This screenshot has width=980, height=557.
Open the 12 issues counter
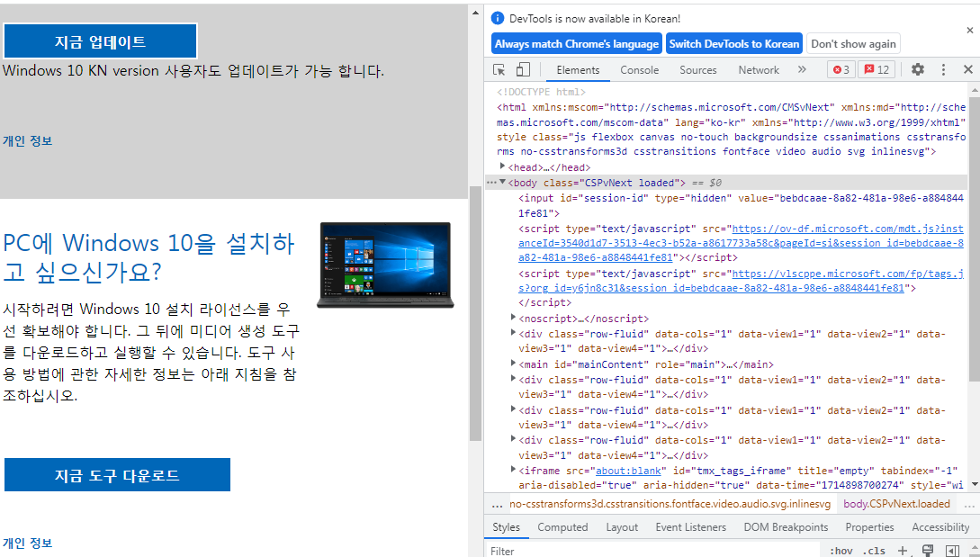point(877,69)
